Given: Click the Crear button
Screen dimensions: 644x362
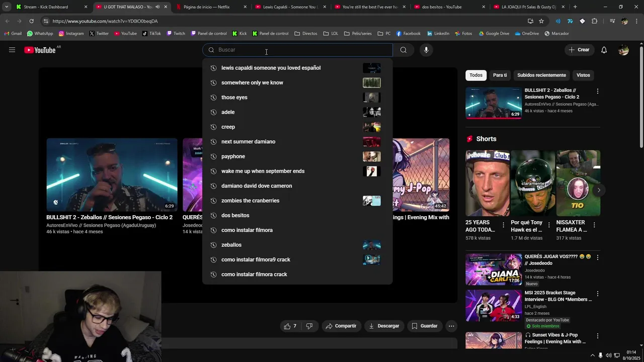Looking at the screenshot, I should click(579, 50).
